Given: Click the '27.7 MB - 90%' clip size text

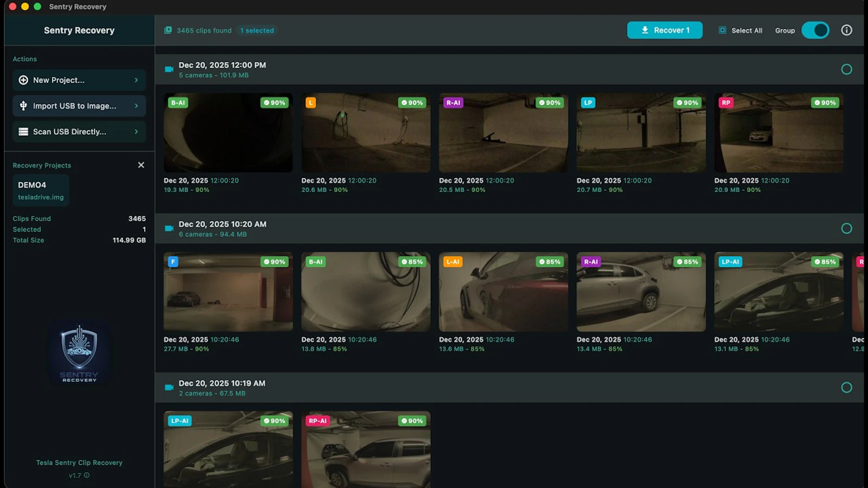Looking at the screenshot, I should click(x=187, y=349).
